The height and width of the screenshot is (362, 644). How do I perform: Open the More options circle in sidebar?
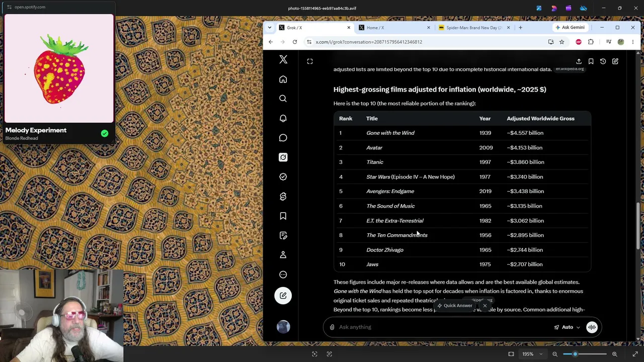283,275
